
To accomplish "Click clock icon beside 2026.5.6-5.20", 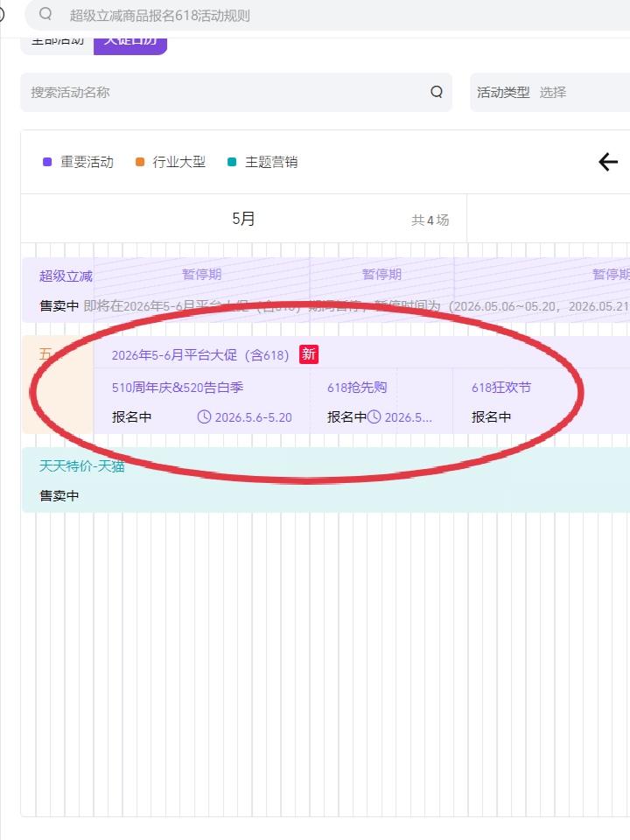I will [204, 416].
